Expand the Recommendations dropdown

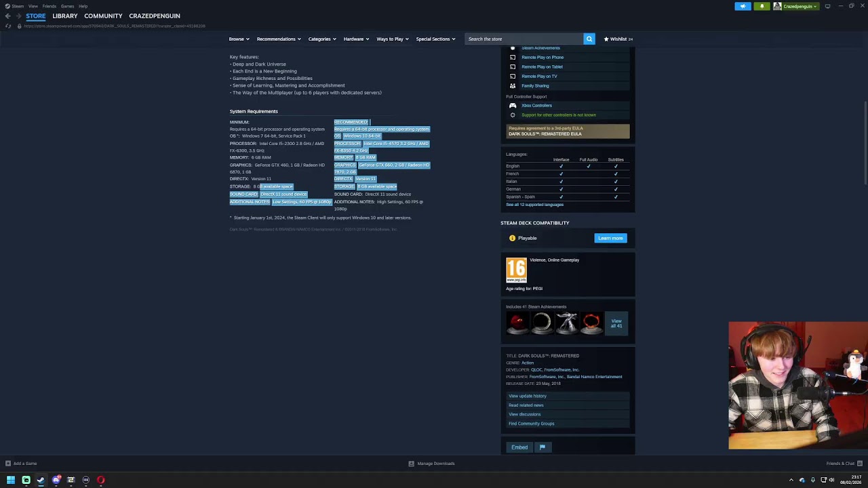click(279, 39)
